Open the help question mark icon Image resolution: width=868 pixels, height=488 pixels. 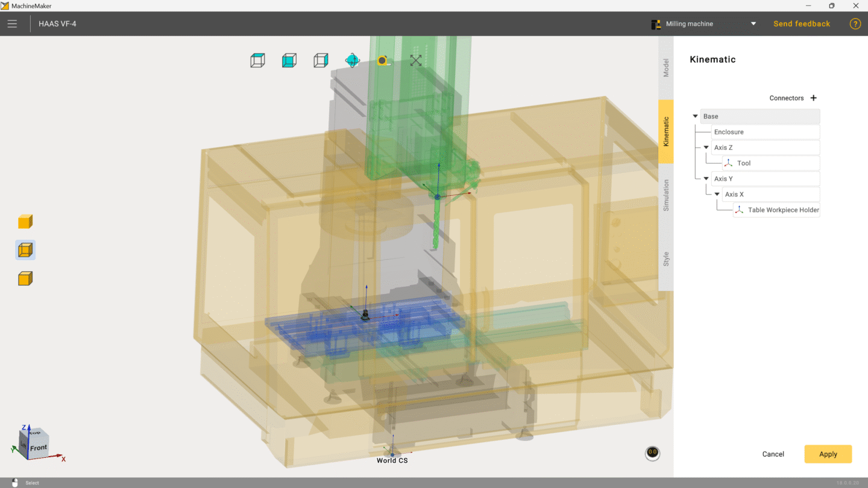point(855,23)
